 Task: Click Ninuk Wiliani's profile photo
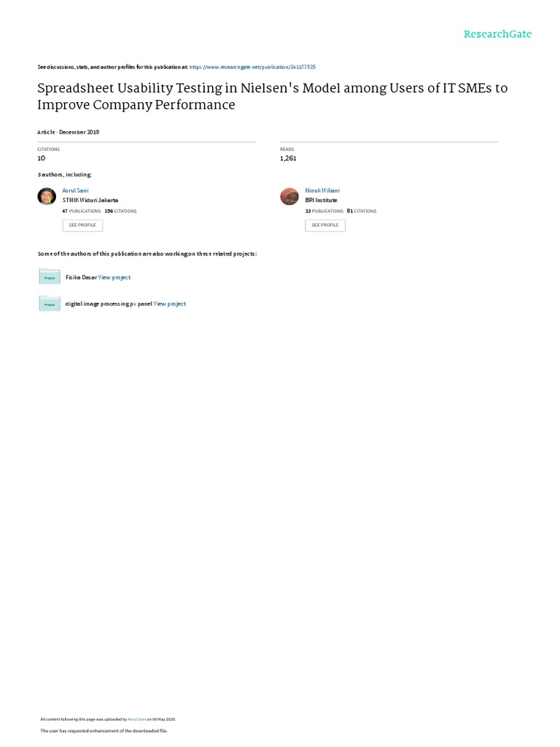point(289,197)
